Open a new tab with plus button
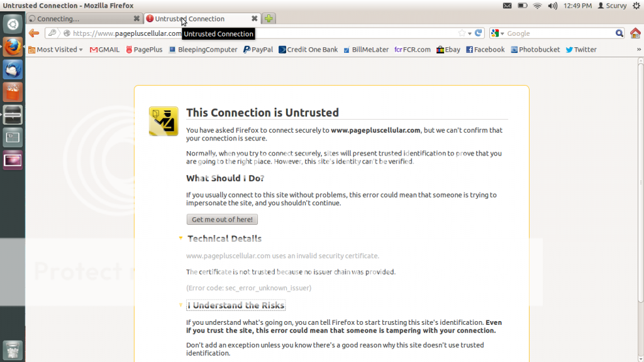This screenshot has height=362, width=644. [x=269, y=19]
